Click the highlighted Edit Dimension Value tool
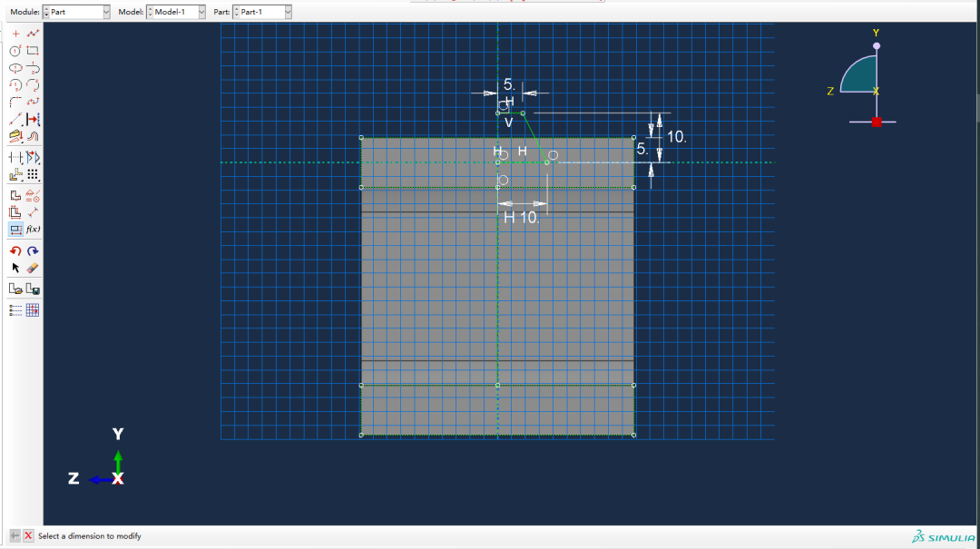 click(x=15, y=230)
